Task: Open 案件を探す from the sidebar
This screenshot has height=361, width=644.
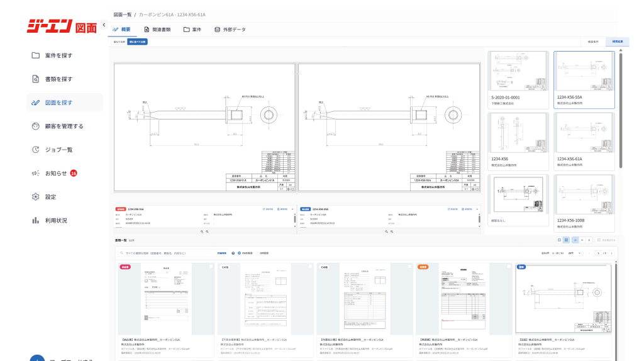Action: pos(58,55)
